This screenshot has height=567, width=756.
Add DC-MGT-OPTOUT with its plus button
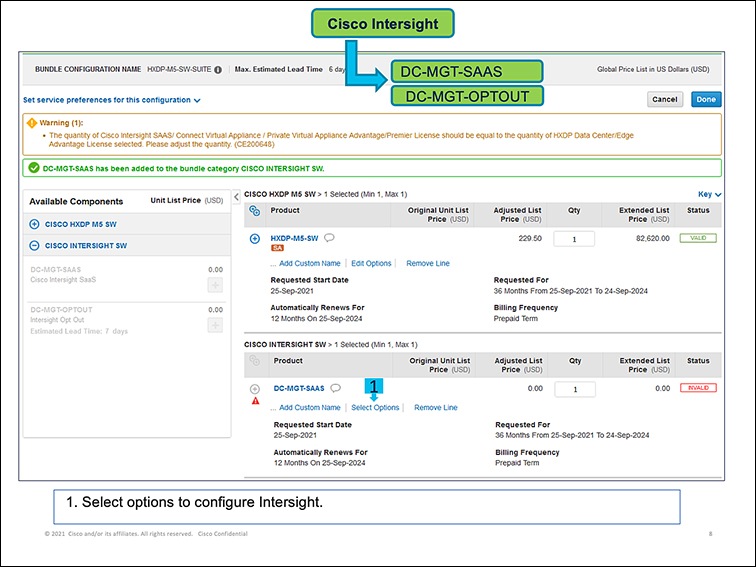pos(215,325)
